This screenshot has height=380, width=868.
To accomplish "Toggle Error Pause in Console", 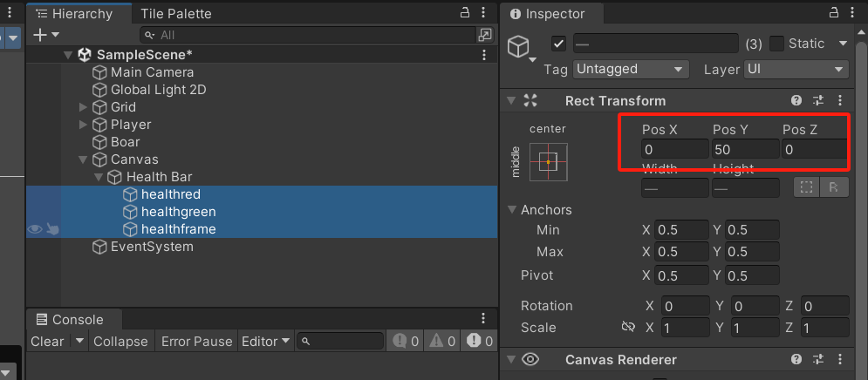I will (x=196, y=342).
